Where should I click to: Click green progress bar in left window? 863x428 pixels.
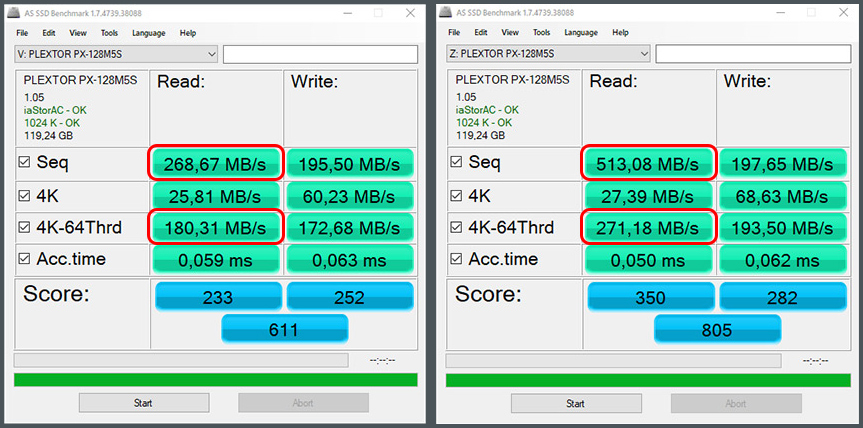click(x=216, y=380)
